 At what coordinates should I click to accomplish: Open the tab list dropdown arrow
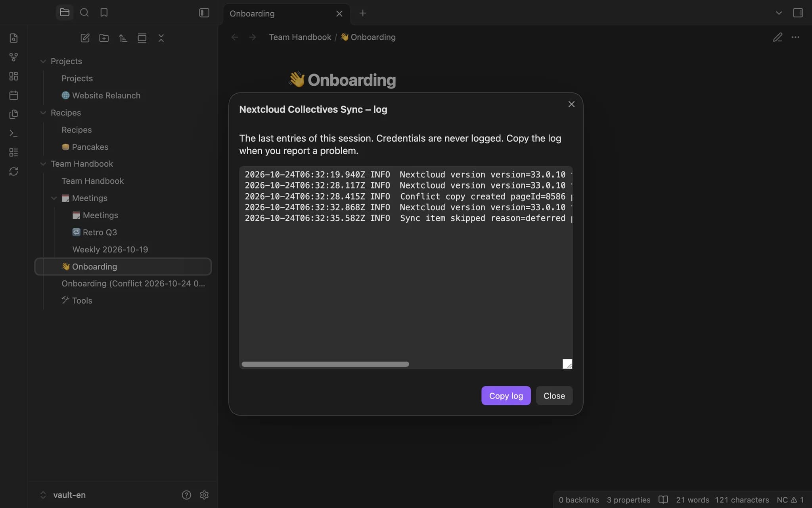tap(779, 13)
